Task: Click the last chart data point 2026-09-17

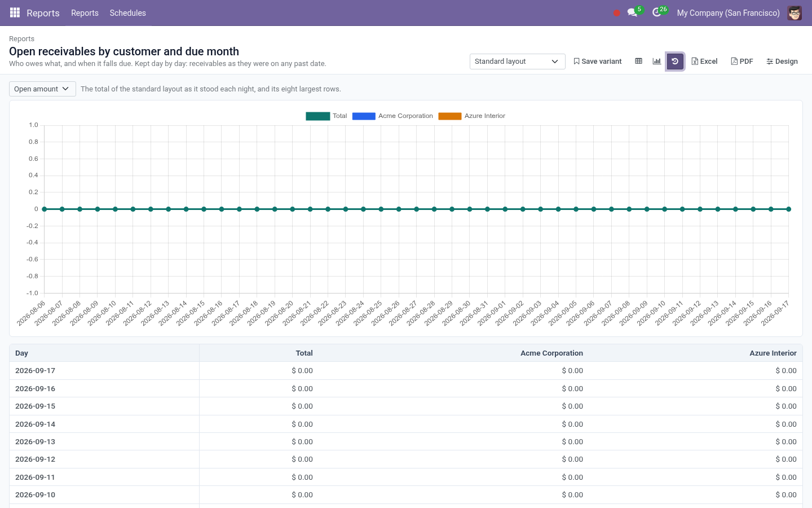Action: pyautogui.click(x=788, y=209)
